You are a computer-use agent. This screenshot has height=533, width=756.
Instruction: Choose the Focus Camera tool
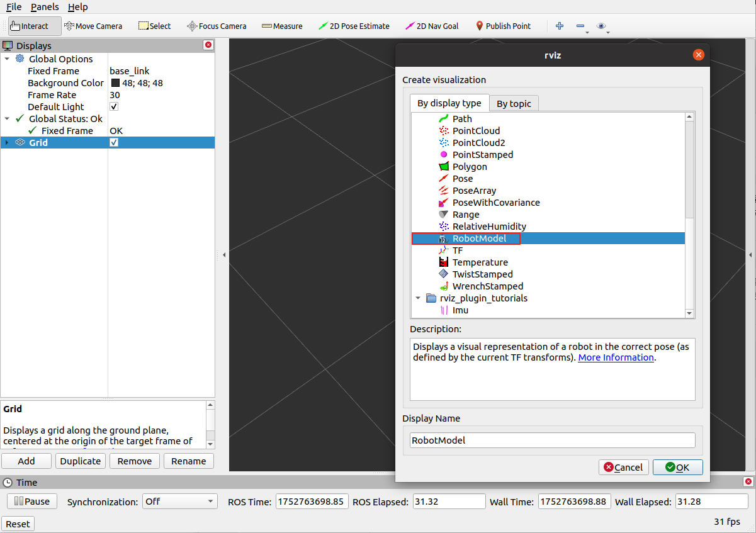tap(217, 26)
